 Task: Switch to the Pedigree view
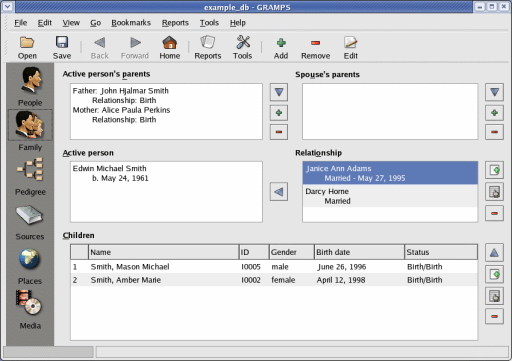click(30, 177)
